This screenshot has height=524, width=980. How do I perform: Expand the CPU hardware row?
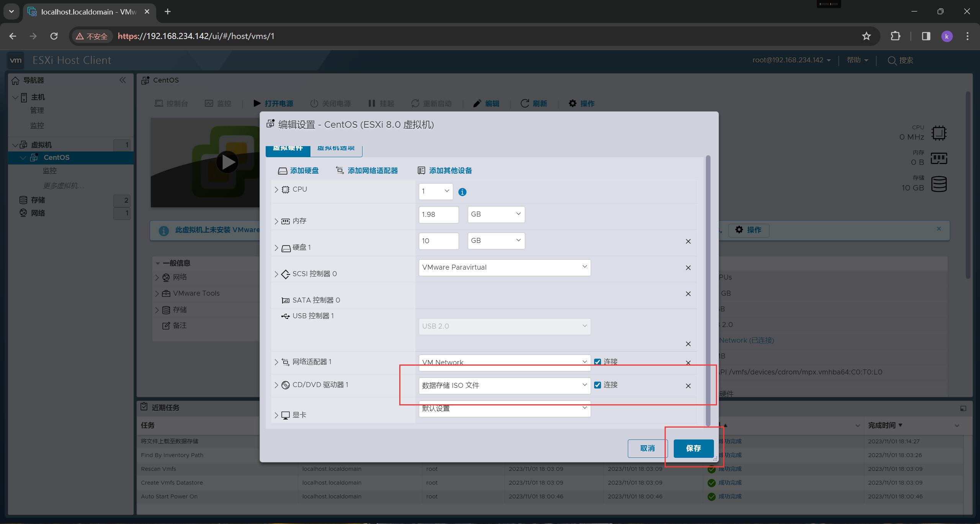(x=276, y=190)
